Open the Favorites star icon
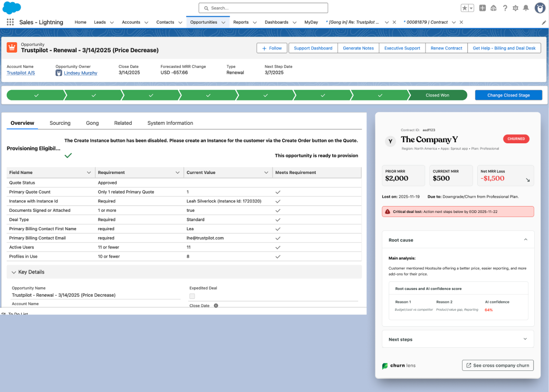 [465, 8]
